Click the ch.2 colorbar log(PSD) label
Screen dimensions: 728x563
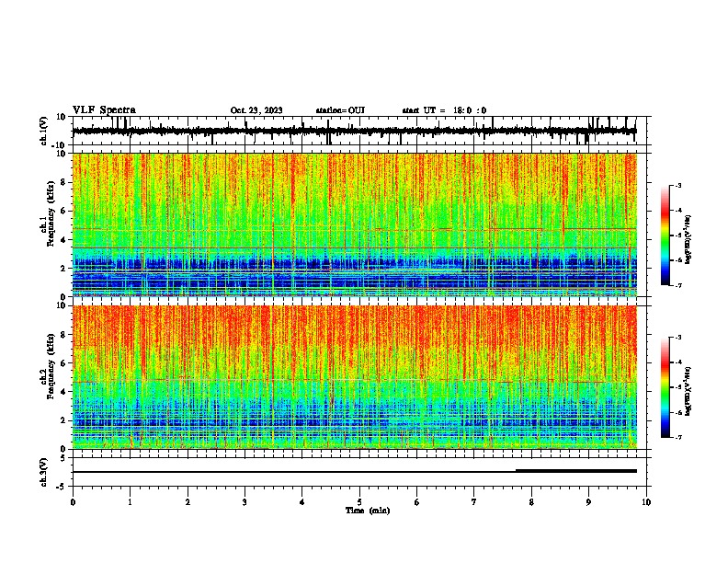(688, 391)
